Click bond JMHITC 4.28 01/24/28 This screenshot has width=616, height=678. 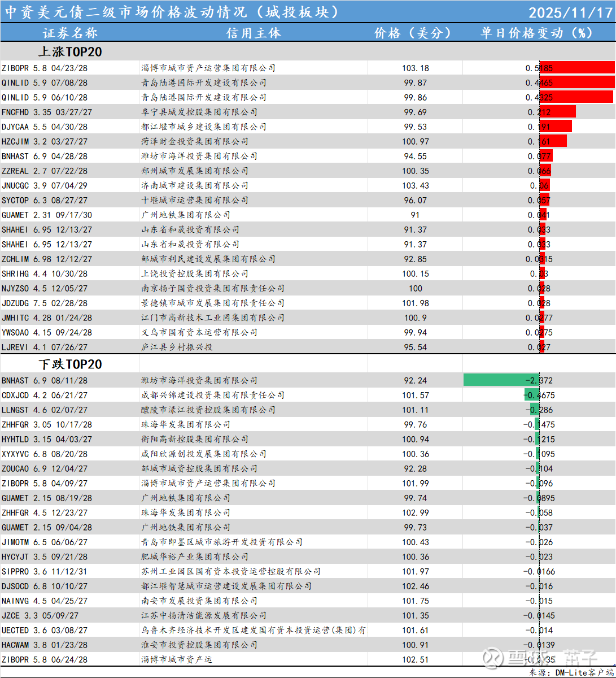click(x=47, y=318)
